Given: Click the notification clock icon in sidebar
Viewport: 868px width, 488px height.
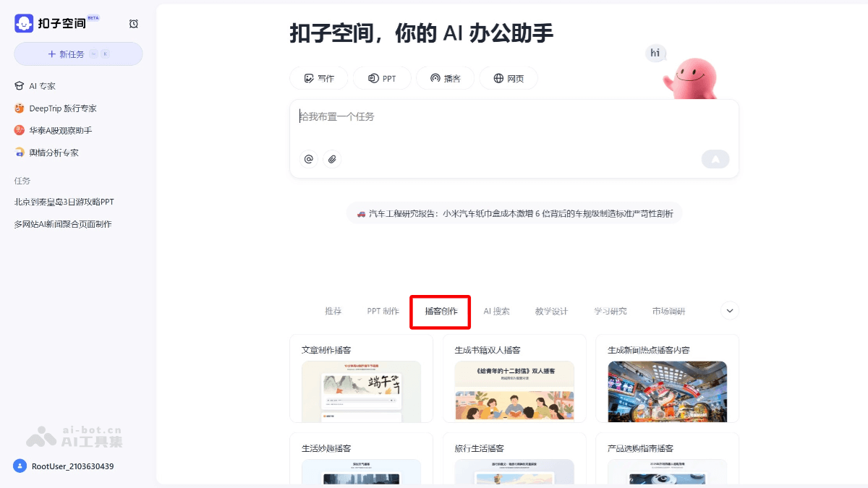Looking at the screenshot, I should click(x=133, y=23).
